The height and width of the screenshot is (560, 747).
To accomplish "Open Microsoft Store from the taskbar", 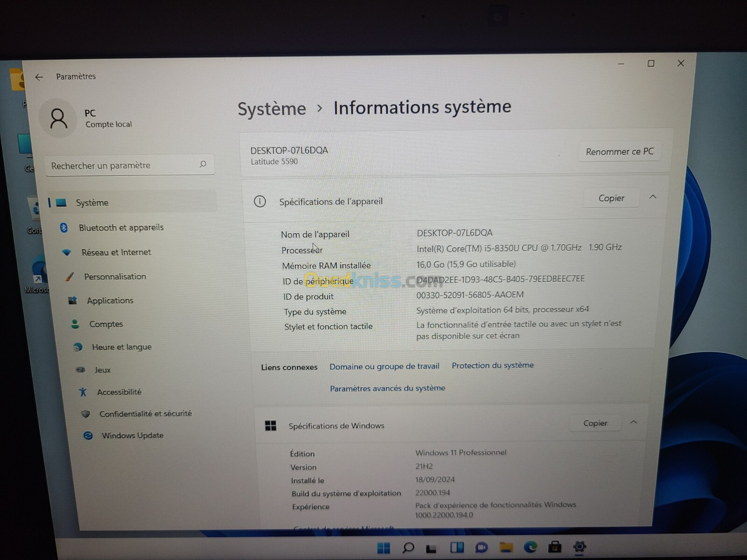I will pos(555,546).
